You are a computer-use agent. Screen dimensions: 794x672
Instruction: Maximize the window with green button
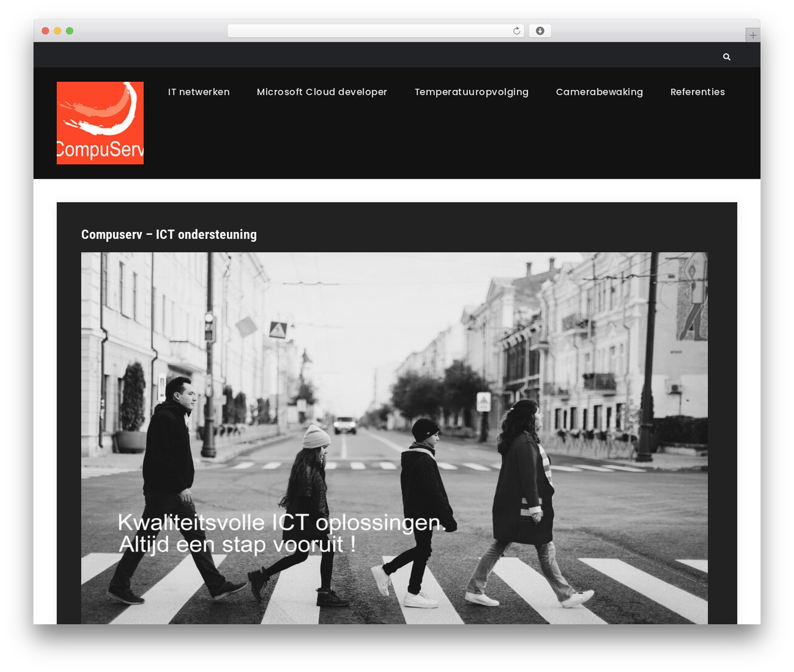69,31
